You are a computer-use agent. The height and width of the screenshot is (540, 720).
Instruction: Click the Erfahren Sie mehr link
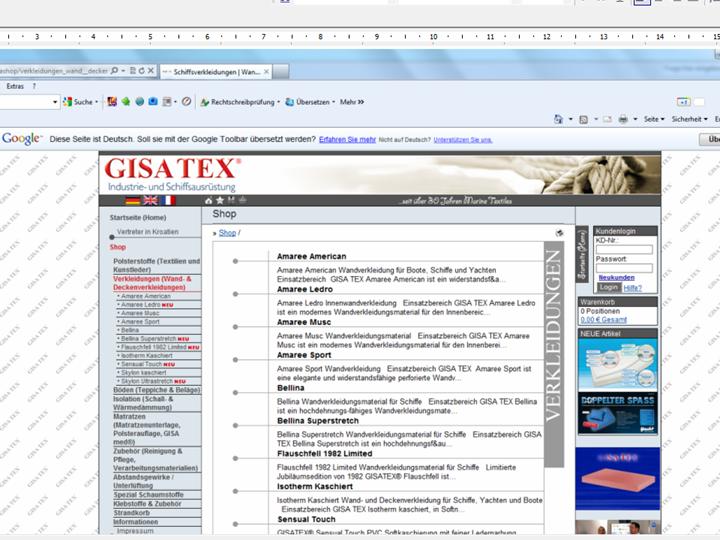(347, 140)
